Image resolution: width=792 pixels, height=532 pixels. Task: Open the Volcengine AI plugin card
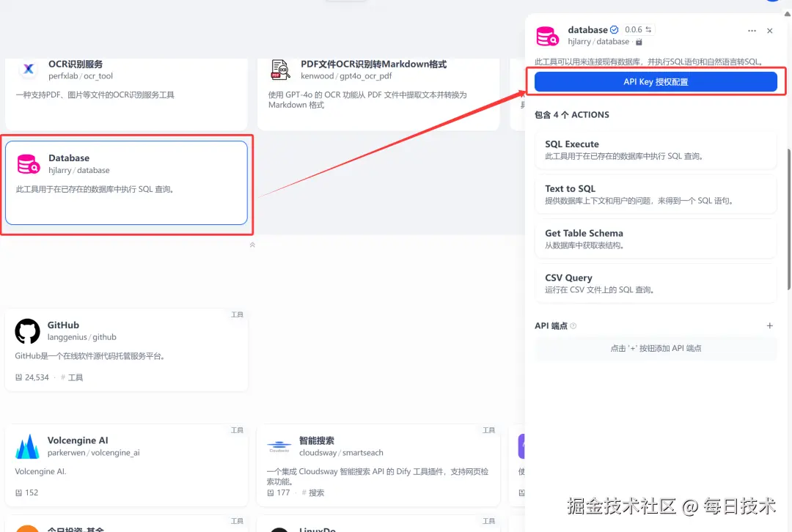[x=126, y=465]
